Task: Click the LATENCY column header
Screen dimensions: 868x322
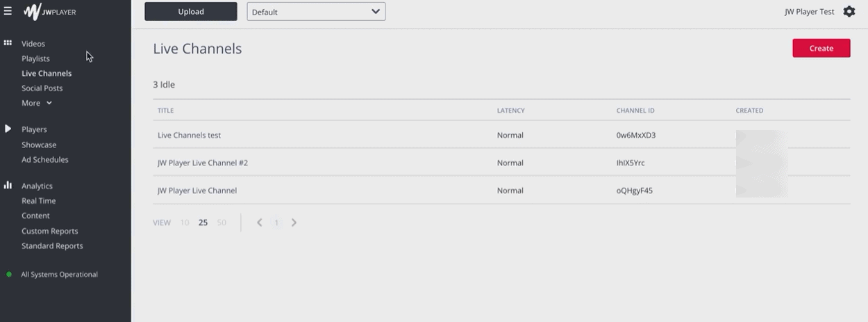Action: 511,111
